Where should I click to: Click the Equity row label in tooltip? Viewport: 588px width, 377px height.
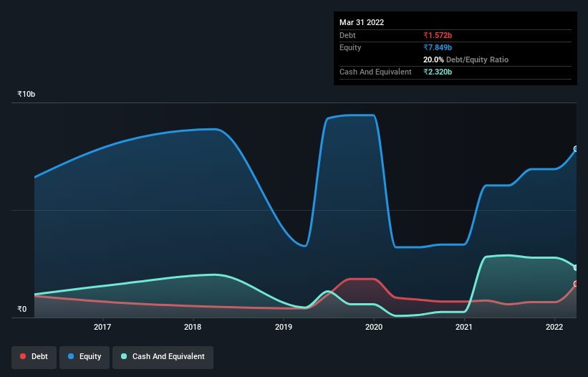(x=350, y=47)
